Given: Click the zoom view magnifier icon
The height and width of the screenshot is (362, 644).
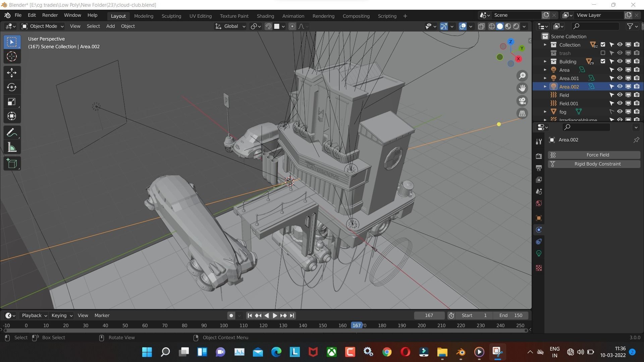Looking at the screenshot, I should tap(522, 76).
